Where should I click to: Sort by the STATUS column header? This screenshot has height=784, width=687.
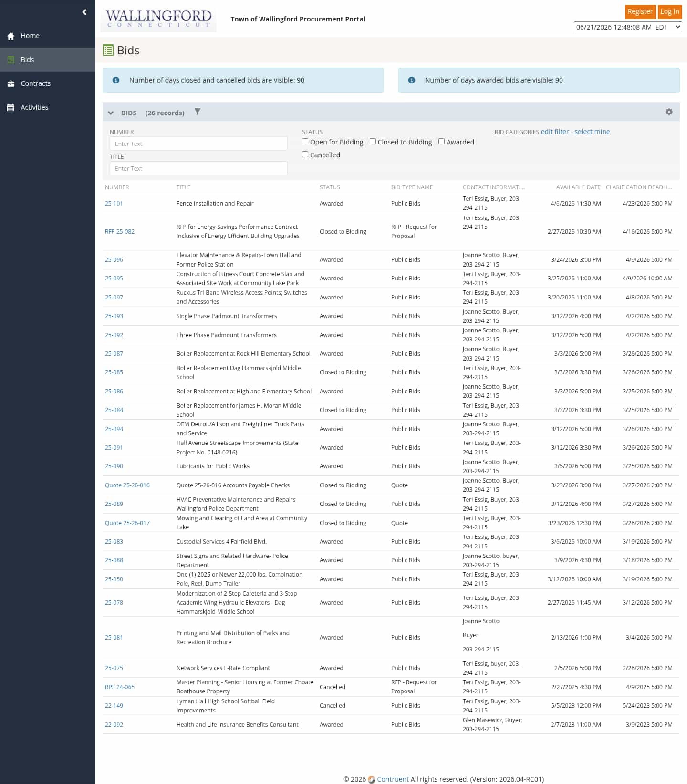coord(330,187)
